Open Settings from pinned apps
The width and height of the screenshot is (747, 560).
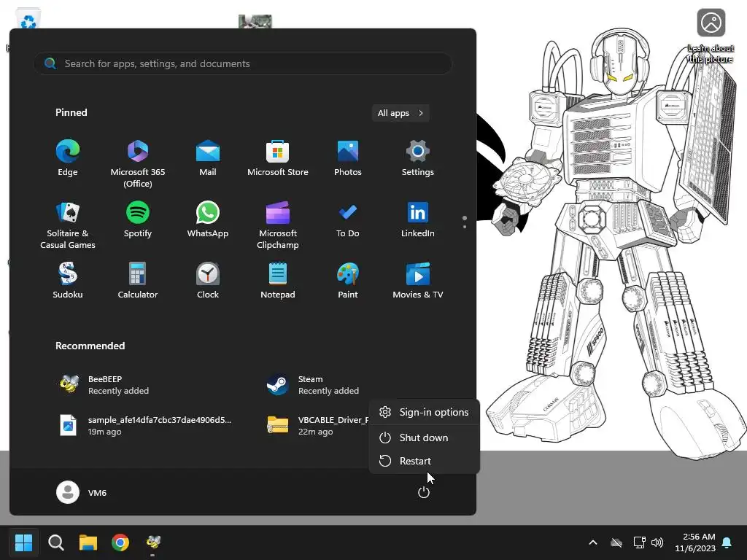[418, 158]
